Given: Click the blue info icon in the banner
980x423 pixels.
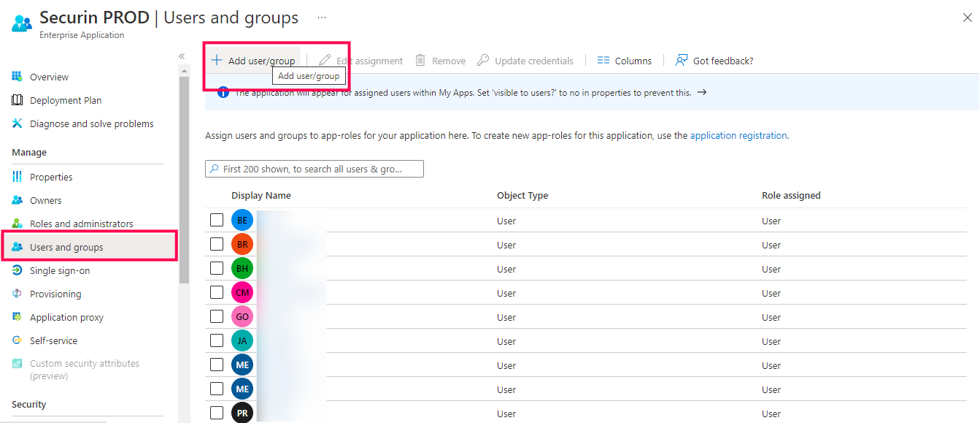Looking at the screenshot, I should 223,93.
